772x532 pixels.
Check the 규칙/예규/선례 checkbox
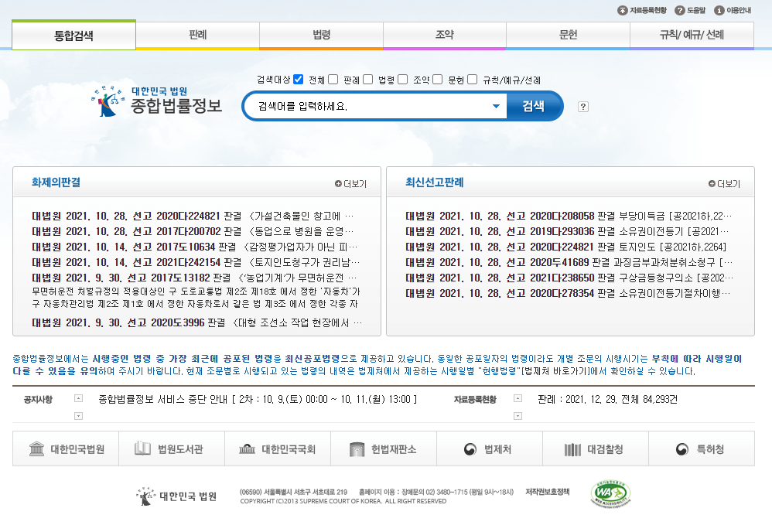point(472,79)
